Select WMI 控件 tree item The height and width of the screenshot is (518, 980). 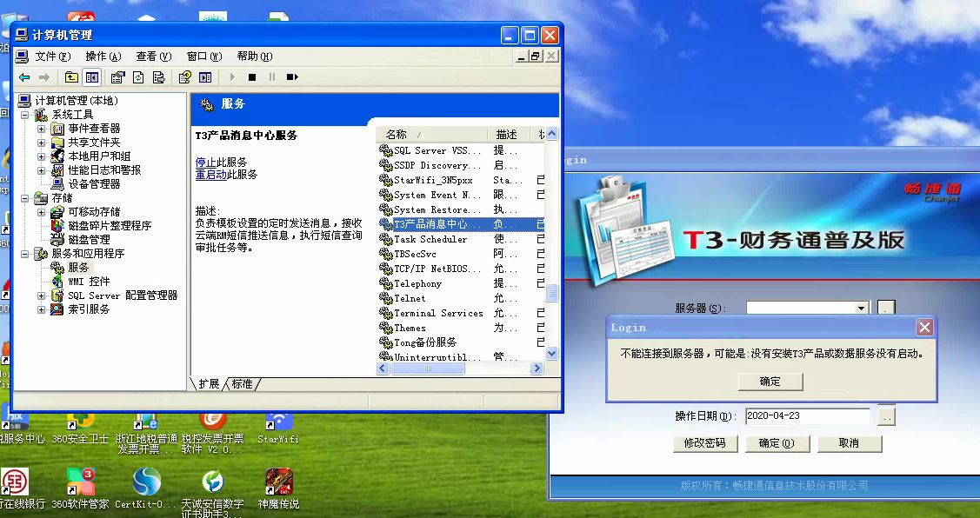89,282
